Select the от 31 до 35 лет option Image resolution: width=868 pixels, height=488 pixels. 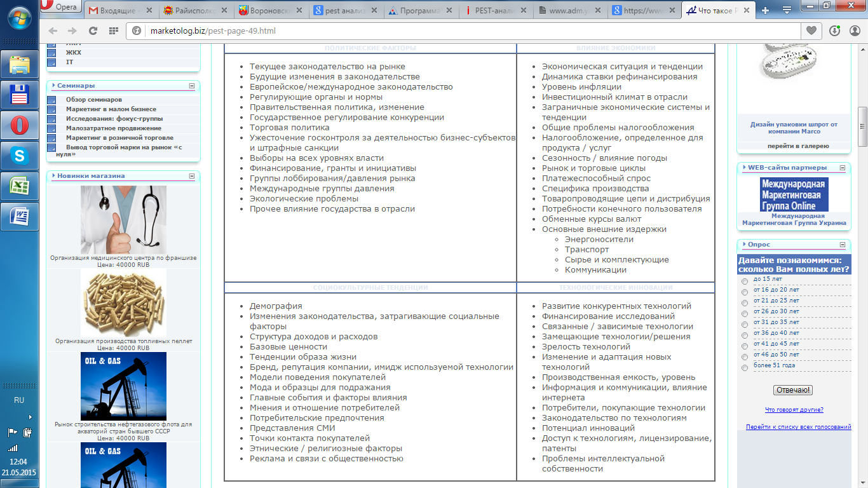[x=745, y=325]
